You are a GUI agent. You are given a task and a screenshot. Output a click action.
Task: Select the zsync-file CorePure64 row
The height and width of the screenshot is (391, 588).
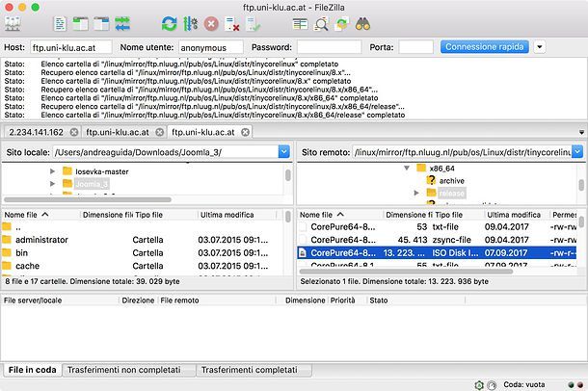(438, 240)
